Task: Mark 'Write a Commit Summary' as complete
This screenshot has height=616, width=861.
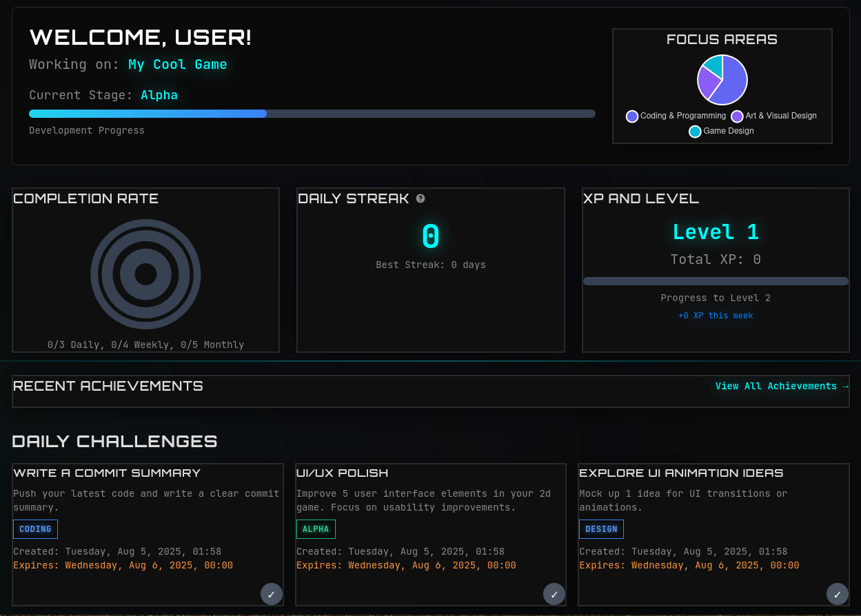Action: [271, 593]
